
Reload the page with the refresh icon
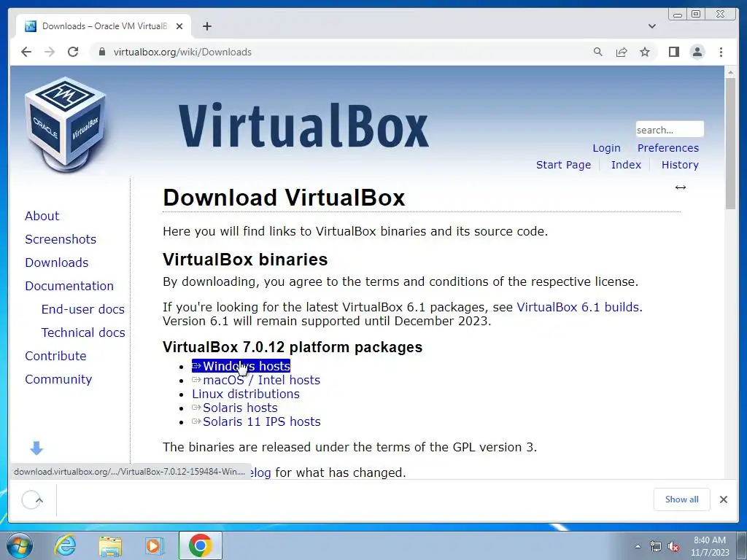click(x=73, y=52)
